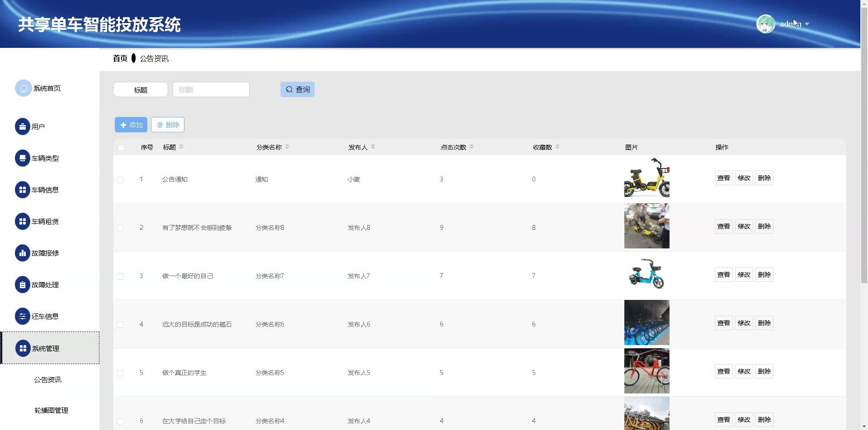Click the page vertical scrollbar

coord(864,181)
